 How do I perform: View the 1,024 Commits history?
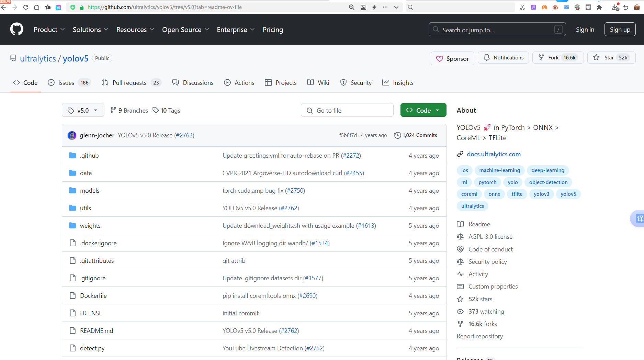click(416, 135)
